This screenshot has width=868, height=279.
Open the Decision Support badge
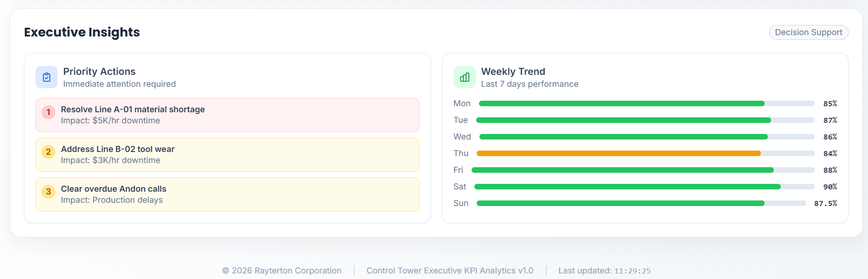coord(808,32)
